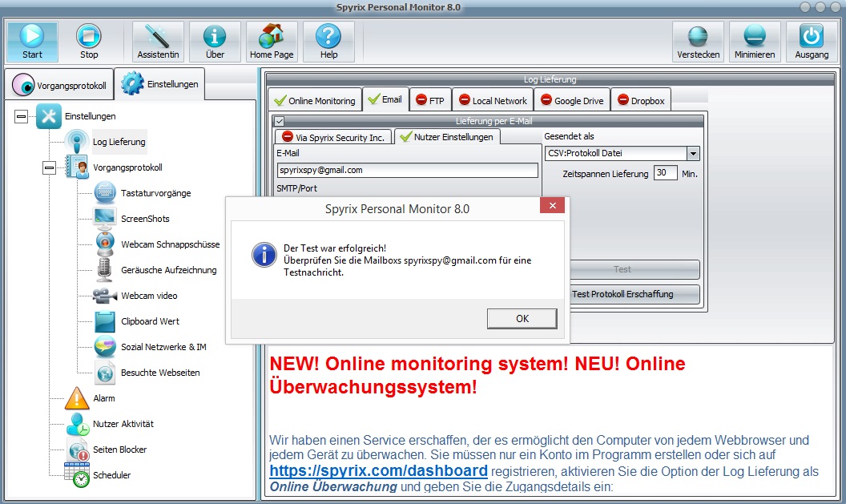Select Besuchte Webseiten tree entry
The width and height of the screenshot is (846, 504).
tap(160, 373)
